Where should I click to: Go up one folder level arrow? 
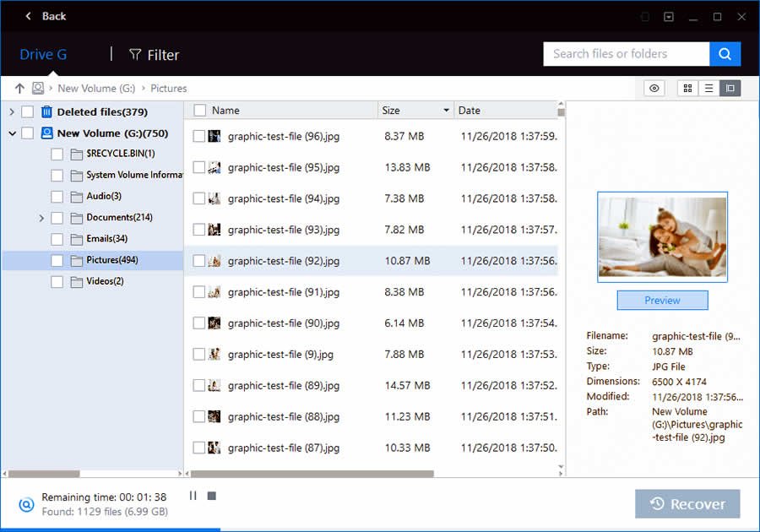(x=19, y=88)
